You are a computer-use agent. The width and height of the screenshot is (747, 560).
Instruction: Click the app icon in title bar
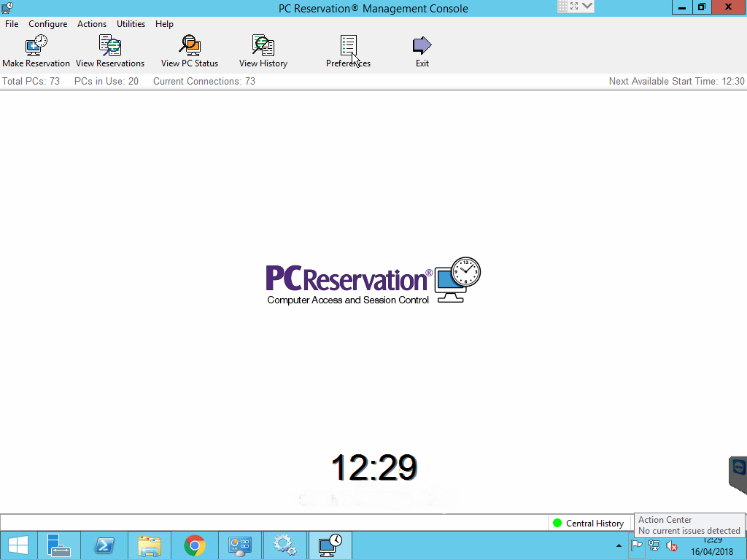[x=7, y=7]
